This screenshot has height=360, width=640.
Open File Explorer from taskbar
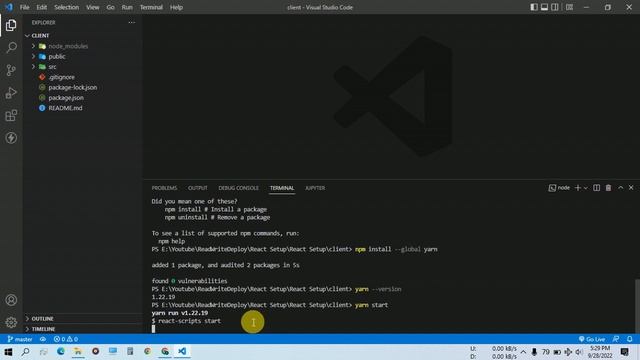click(x=78, y=351)
